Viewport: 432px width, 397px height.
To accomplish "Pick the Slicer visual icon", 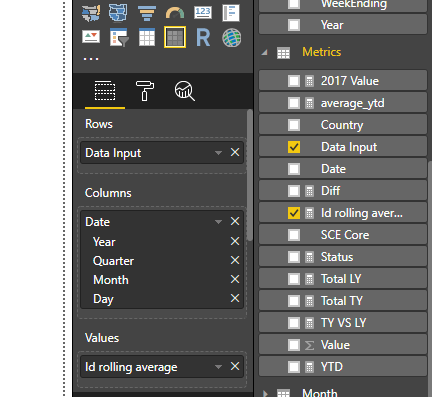I will click(x=119, y=37).
